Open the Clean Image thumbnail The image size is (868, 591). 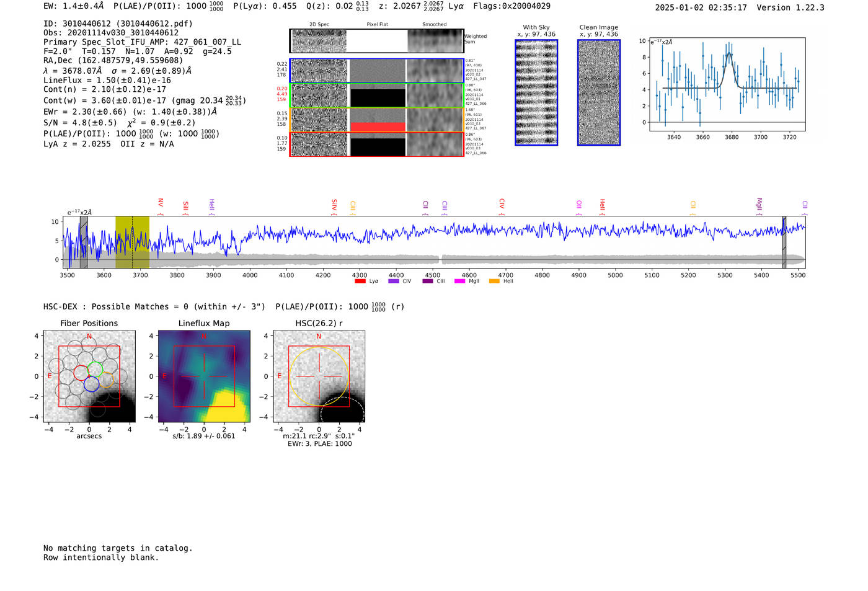click(x=598, y=92)
